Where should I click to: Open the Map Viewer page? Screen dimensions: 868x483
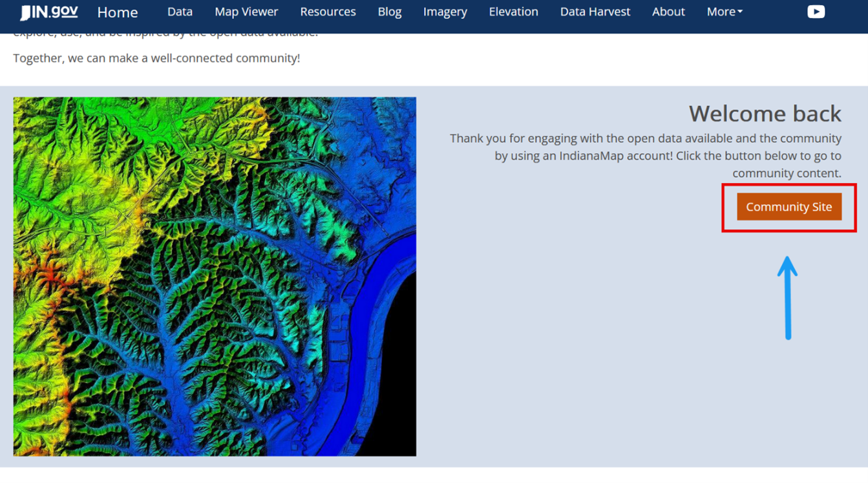coord(246,11)
